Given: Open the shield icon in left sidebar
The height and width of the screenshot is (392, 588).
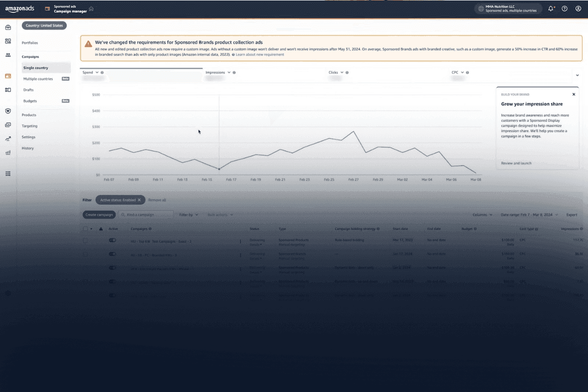Looking at the screenshot, I should (8, 111).
